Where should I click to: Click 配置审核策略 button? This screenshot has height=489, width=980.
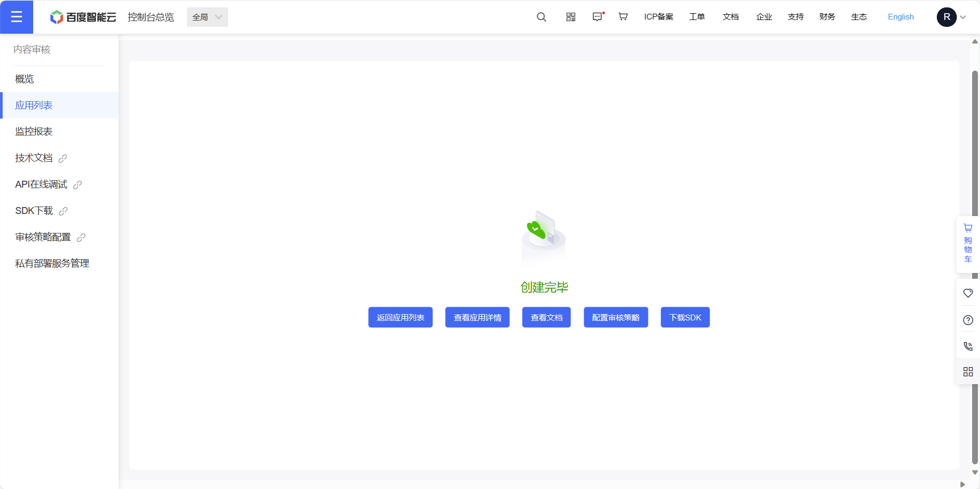(x=616, y=317)
